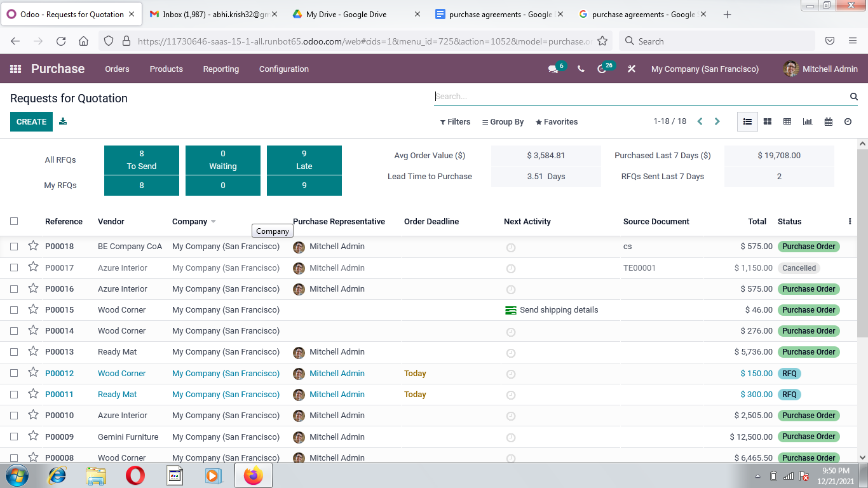Viewport: 868px width, 488px height.
Task: Click the Send shipping details activity icon
Action: pyautogui.click(x=511, y=310)
